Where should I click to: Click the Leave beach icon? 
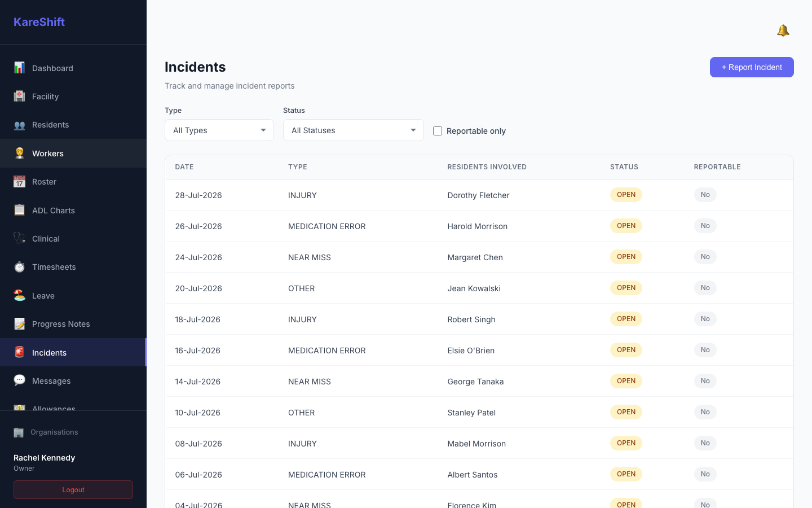pos(19,295)
